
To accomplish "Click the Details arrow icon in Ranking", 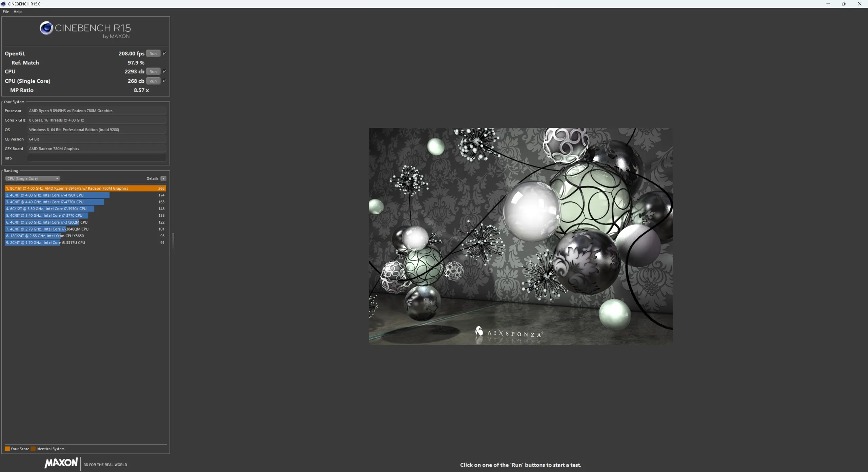I will click(163, 178).
